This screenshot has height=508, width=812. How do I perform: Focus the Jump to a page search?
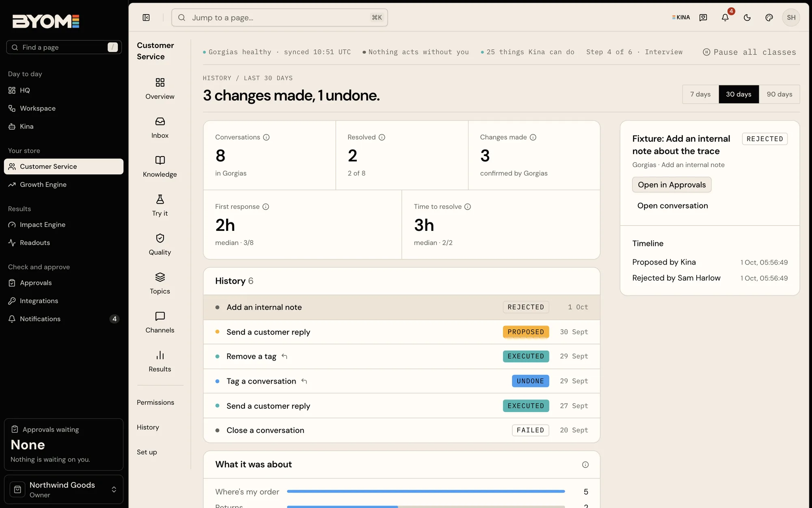coord(279,17)
